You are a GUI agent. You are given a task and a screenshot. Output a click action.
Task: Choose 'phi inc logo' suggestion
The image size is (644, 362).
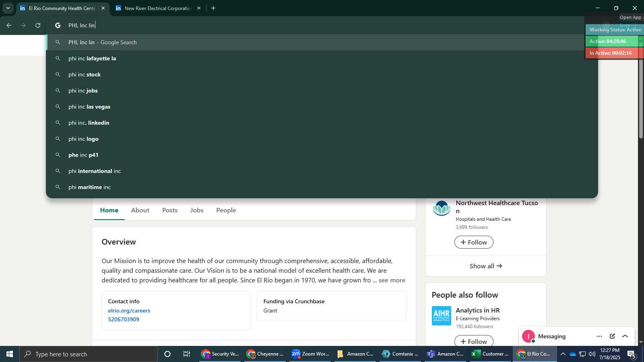322,139
